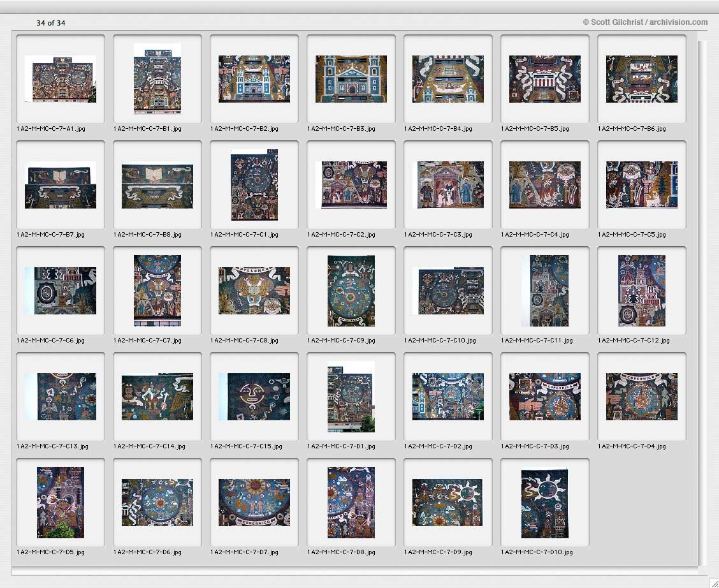Click the window resize grip in the corner
The width and height of the screenshot is (719, 588).
[x=713, y=582]
